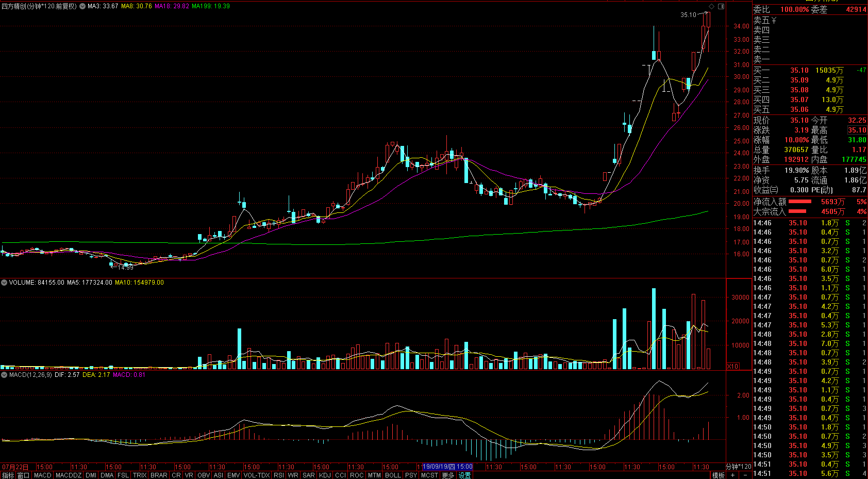The width and height of the screenshot is (868, 479).
Task: Click the 分钟*120 period label
Action: (x=739, y=467)
